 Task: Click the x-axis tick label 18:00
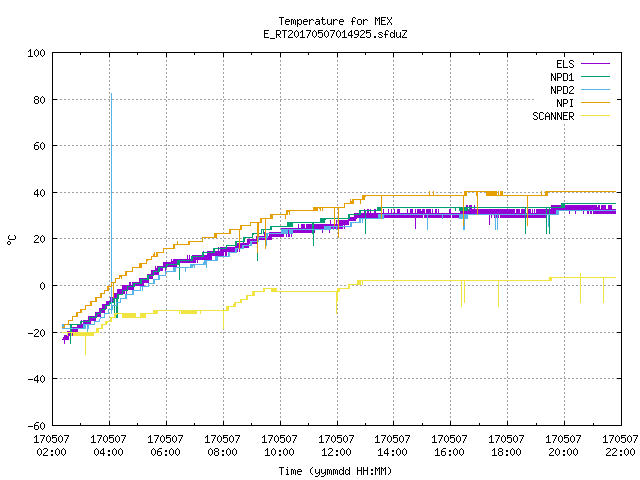click(507, 452)
